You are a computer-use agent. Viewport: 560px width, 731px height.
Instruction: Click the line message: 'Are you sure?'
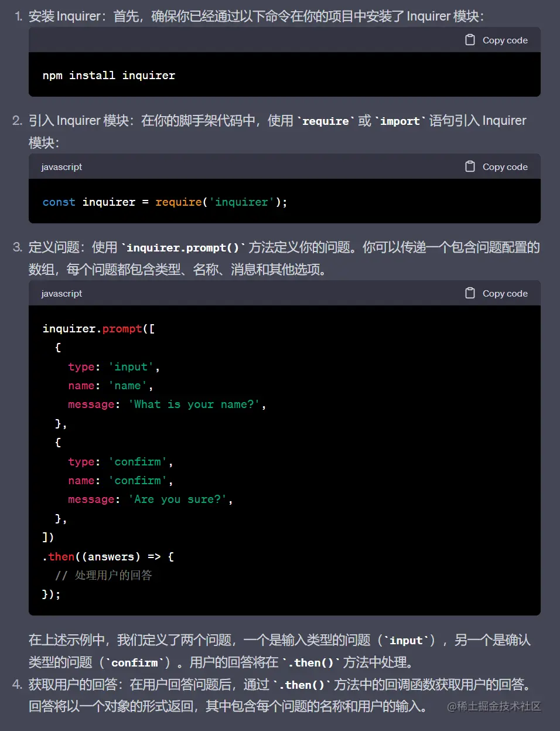click(150, 499)
